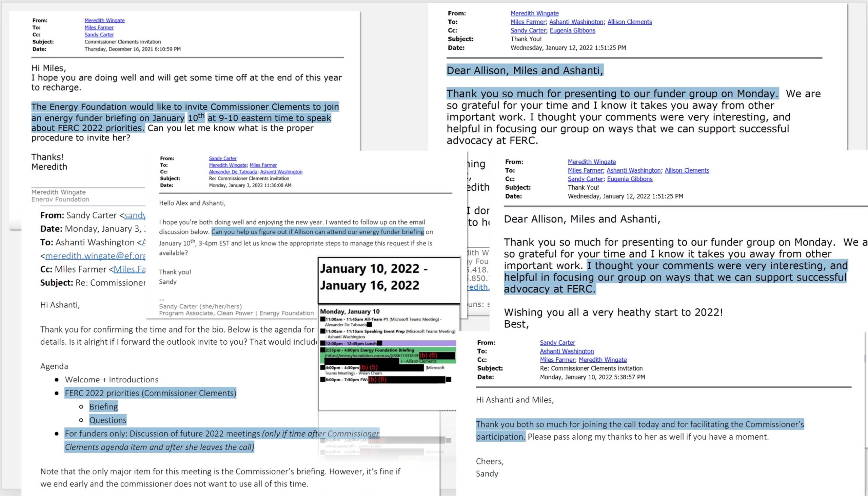The image size is (868, 496).
Task: Click Miles Farmer recipient in December 16 email
Action: click(99, 27)
